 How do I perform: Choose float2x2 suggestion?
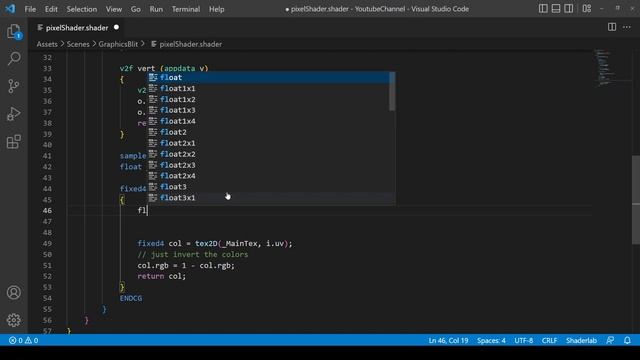tap(268, 154)
